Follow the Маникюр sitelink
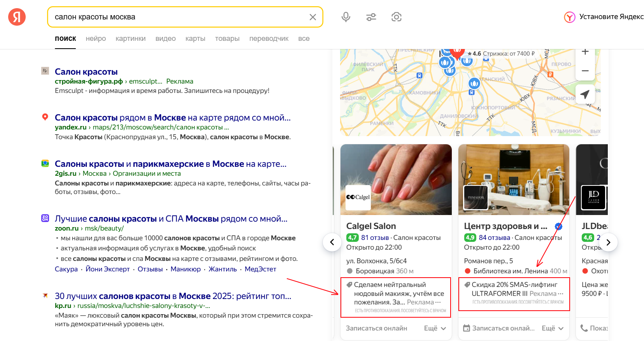 coord(186,269)
